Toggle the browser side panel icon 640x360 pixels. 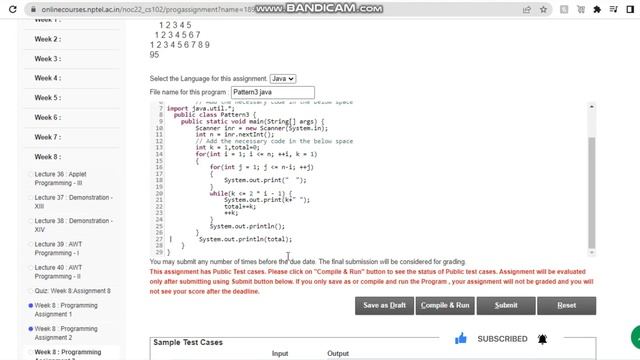click(630, 9)
